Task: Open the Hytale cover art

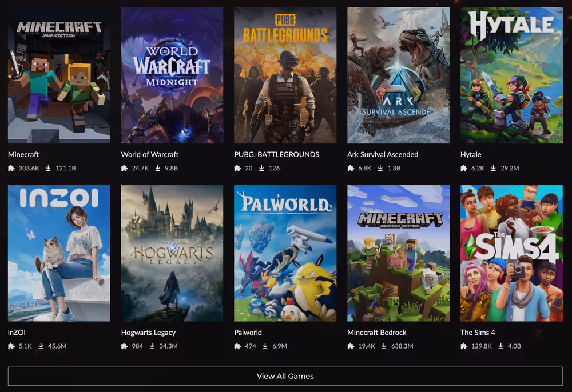Action: pyautogui.click(x=511, y=75)
